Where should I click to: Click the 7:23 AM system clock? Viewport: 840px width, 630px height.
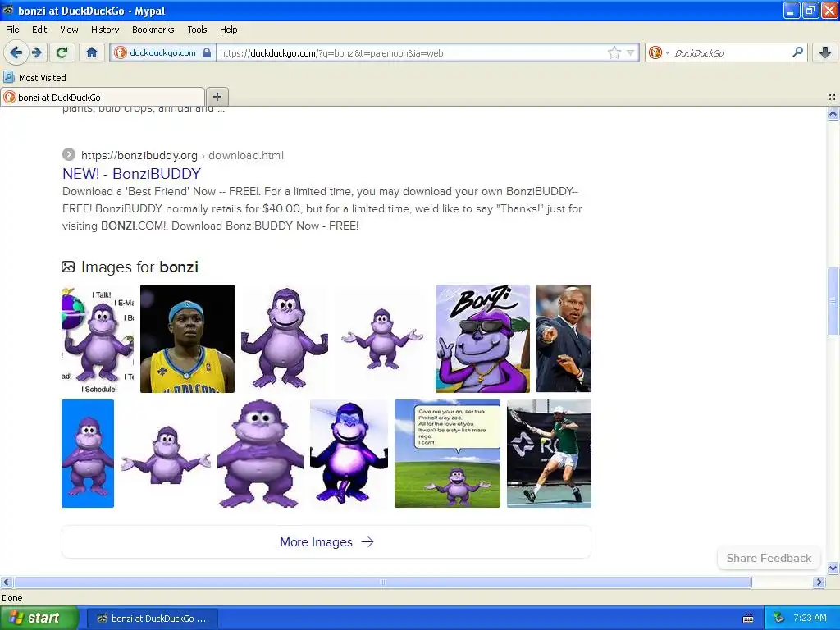tap(810, 619)
